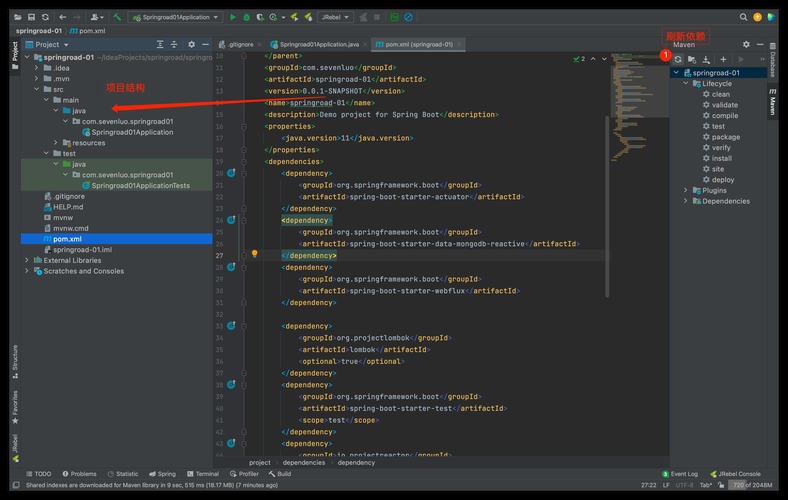Open the JRebel dropdown in toolbar
The width and height of the screenshot is (788, 500).
(x=335, y=17)
